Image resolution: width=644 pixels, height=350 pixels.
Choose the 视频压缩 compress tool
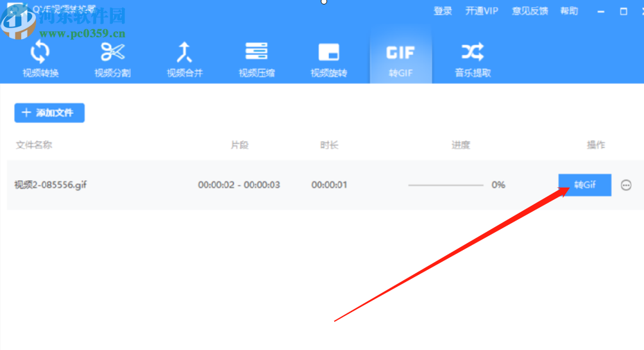click(x=257, y=59)
